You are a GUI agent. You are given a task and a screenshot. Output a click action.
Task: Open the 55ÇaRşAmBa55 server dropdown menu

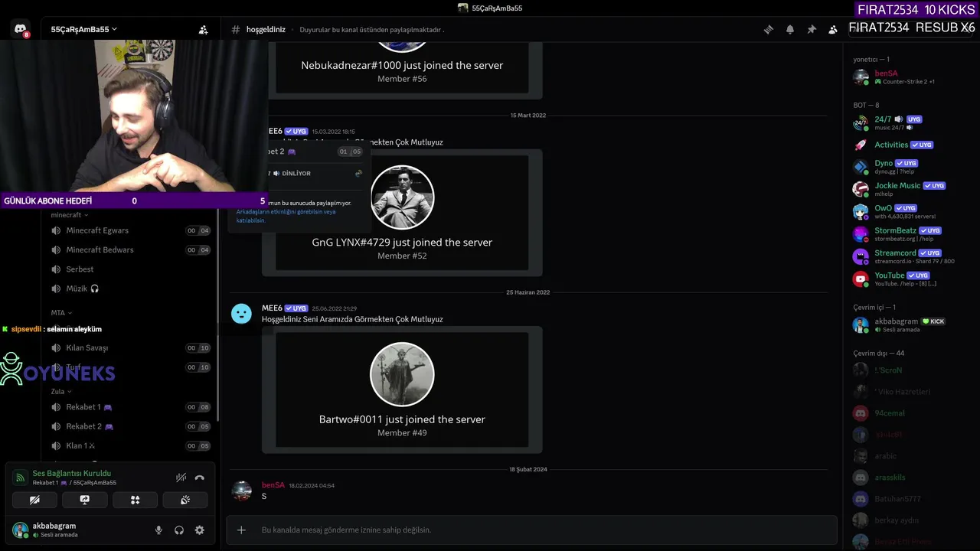pos(83,29)
